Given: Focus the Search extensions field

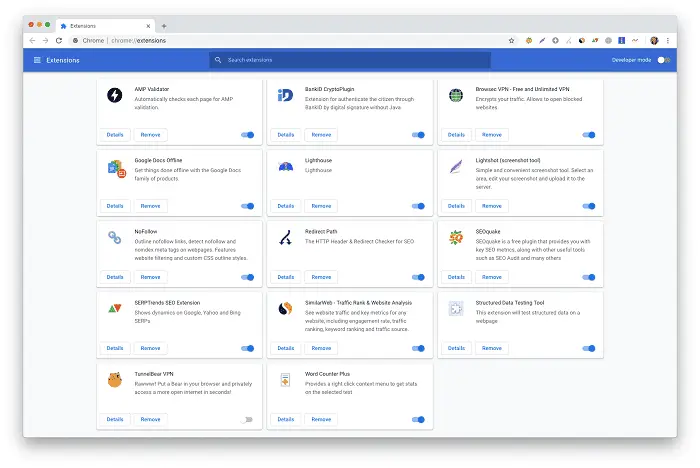Looking at the screenshot, I should [x=350, y=60].
